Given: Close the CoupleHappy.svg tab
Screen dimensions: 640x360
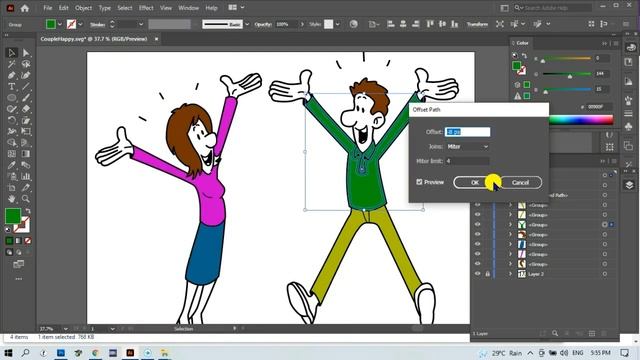Looking at the screenshot, I should pos(156,39).
